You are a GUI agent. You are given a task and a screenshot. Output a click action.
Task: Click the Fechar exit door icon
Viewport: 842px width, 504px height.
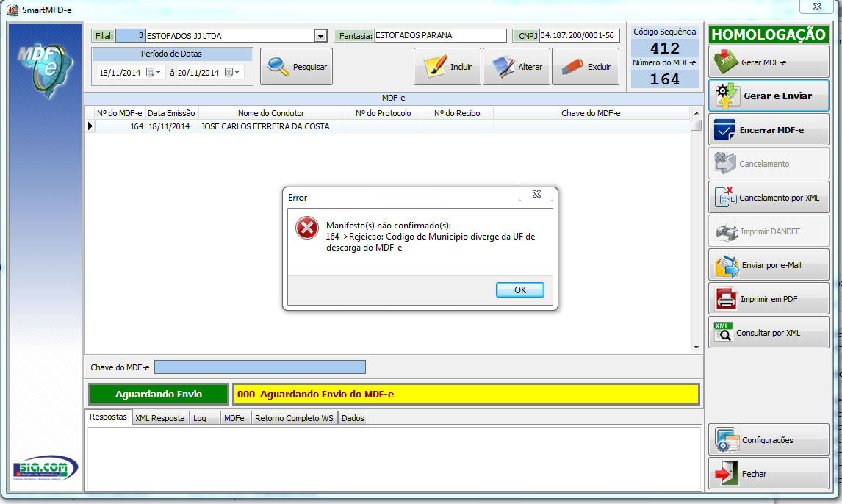[x=726, y=474]
